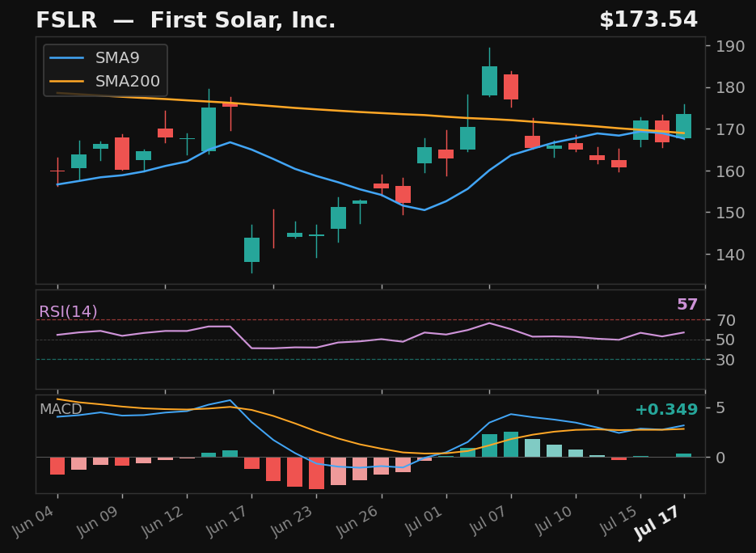756x553 pixels.
Task: Click the MACD axis label 0
Action: (x=720, y=458)
